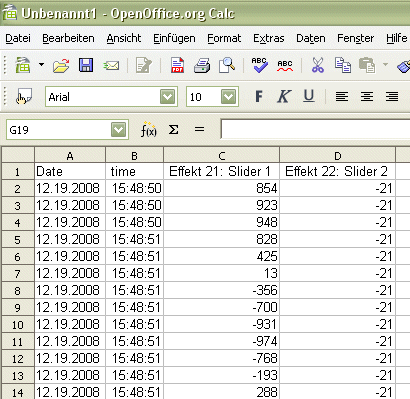The height and width of the screenshot is (399, 410).
Task: Select cell with 'Effekt 21: Slider 1'
Action: pyautogui.click(x=221, y=171)
